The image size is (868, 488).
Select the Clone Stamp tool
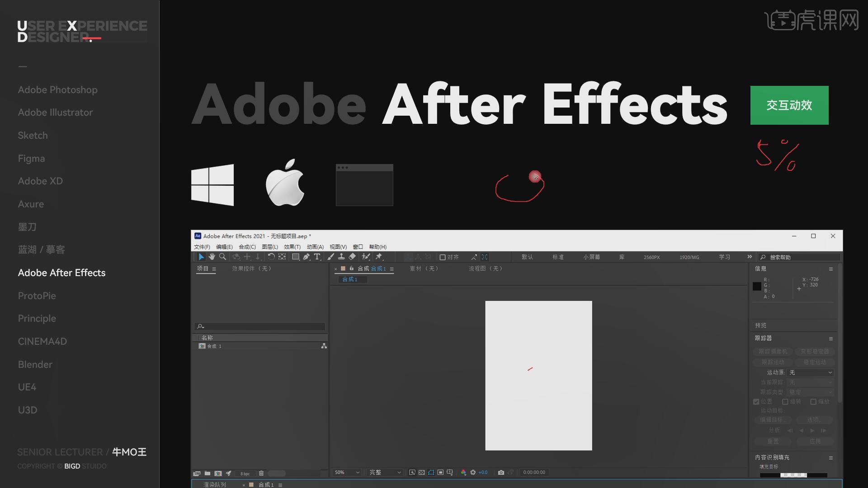coord(341,257)
